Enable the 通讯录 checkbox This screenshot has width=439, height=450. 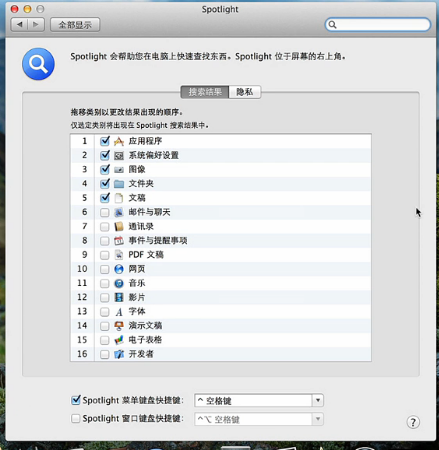(105, 227)
